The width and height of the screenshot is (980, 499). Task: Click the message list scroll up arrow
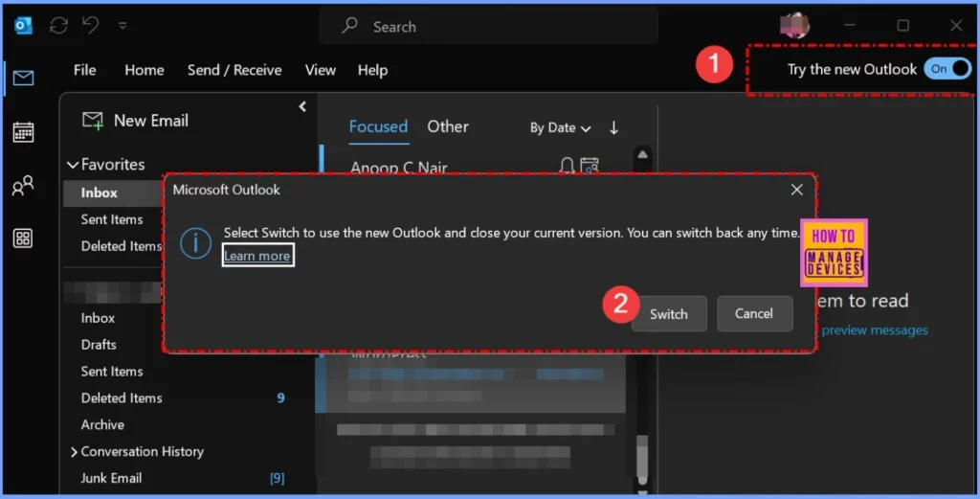(x=642, y=154)
